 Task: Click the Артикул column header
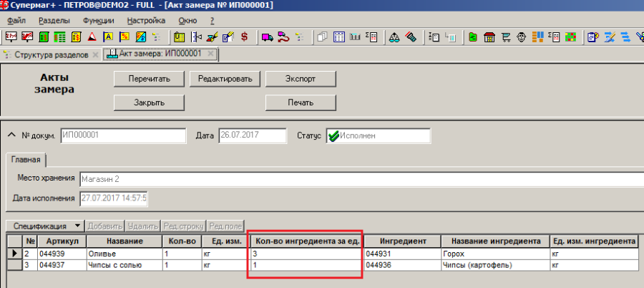(62, 241)
